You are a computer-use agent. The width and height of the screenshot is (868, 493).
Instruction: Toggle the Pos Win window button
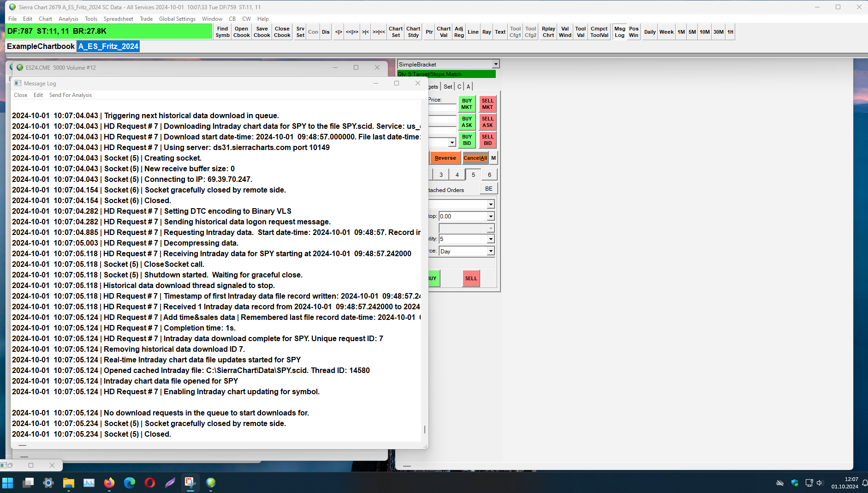(x=634, y=32)
